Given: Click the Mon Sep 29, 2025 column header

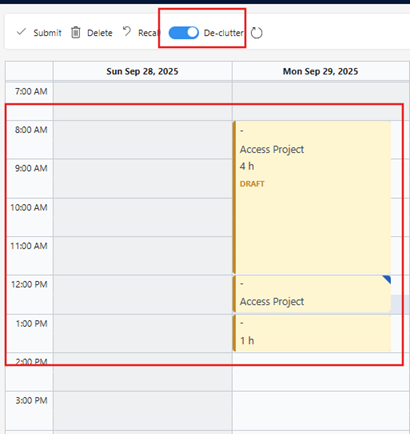Looking at the screenshot, I should coord(321,71).
